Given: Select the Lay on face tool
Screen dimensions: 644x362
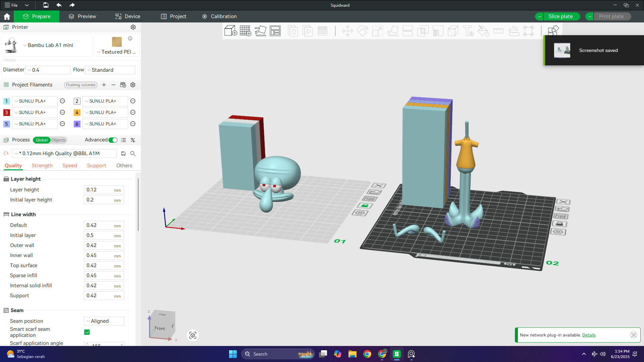Looking at the screenshot, I should point(393,31).
